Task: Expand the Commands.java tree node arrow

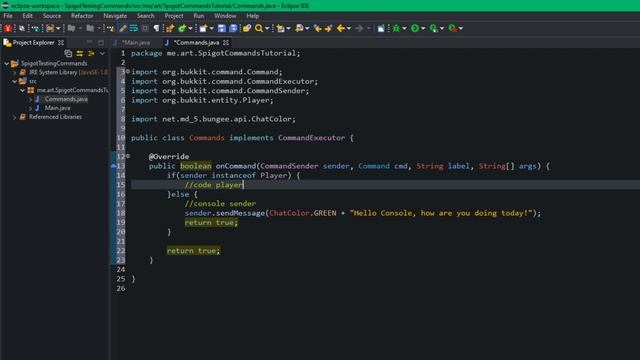Action: 30,99
